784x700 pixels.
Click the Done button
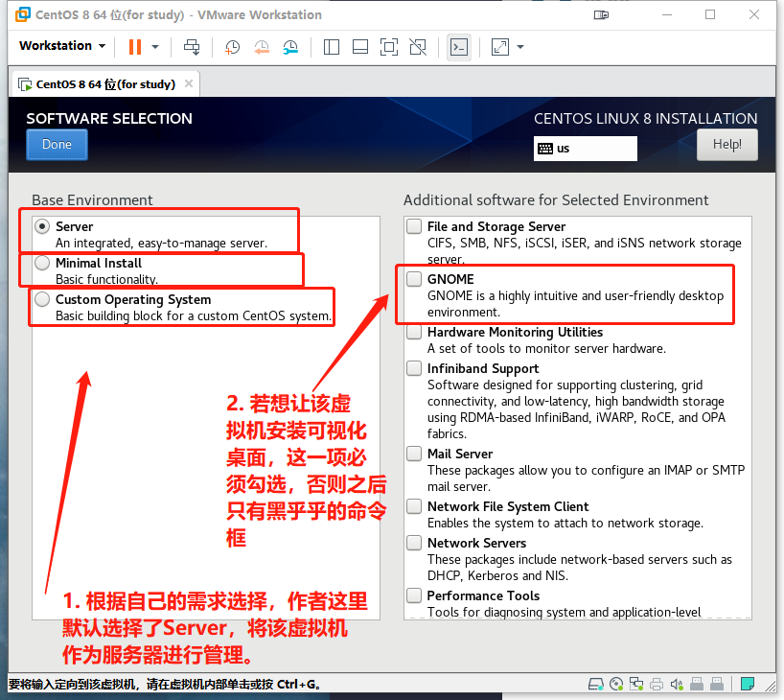[x=57, y=145]
